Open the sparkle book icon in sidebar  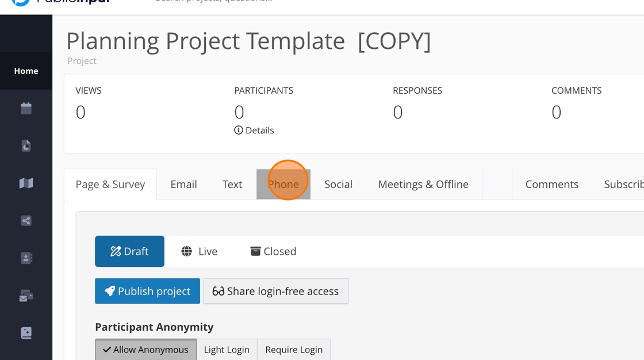(x=26, y=333)
